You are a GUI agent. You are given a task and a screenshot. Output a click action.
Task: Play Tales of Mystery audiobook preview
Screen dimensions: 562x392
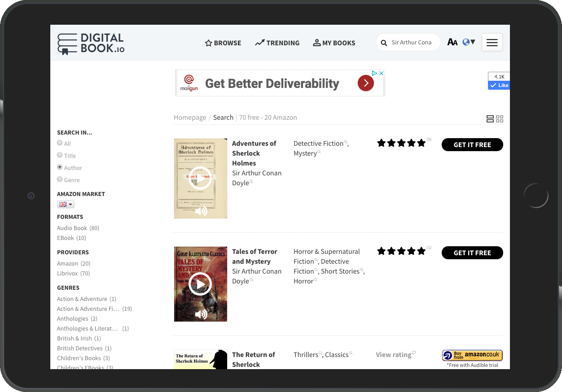click(x=201, y=284)
